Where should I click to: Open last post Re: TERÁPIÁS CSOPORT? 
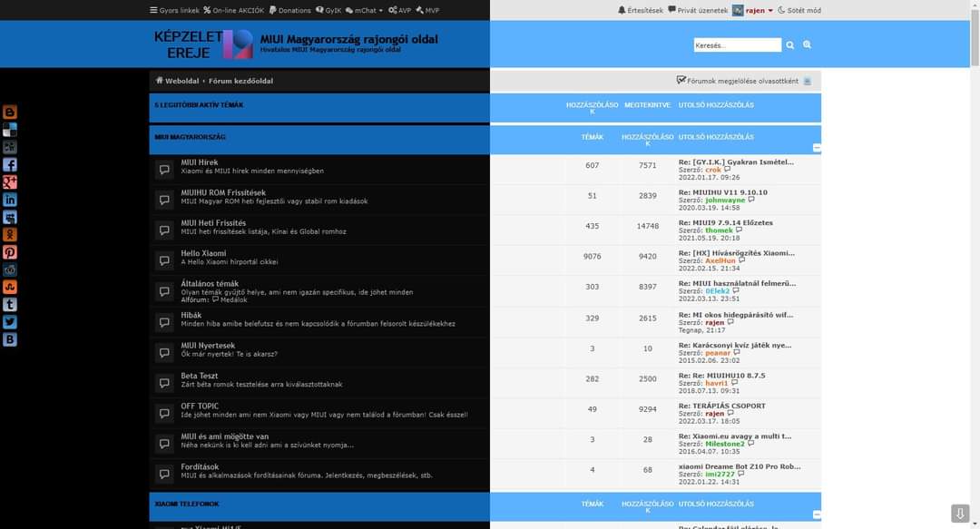pos(722,406)
